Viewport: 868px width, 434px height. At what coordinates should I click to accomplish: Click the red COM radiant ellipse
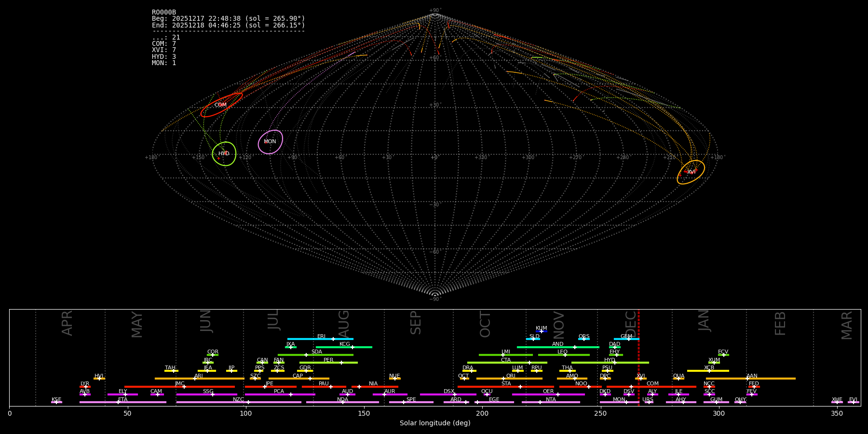pos(221,105)
